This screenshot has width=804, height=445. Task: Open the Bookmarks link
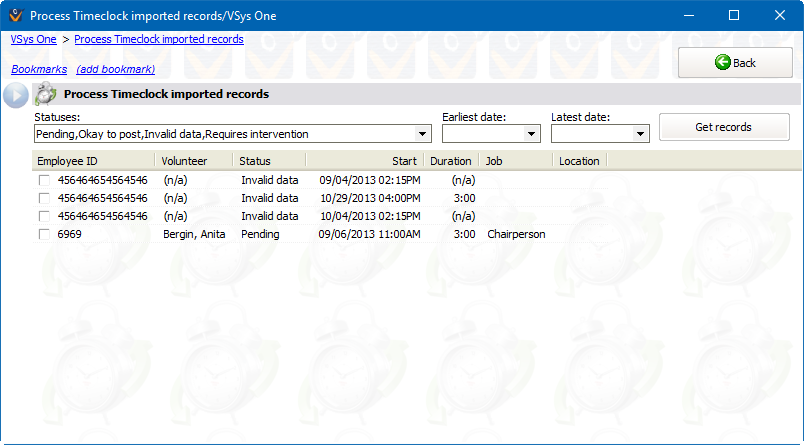(39, 69)
